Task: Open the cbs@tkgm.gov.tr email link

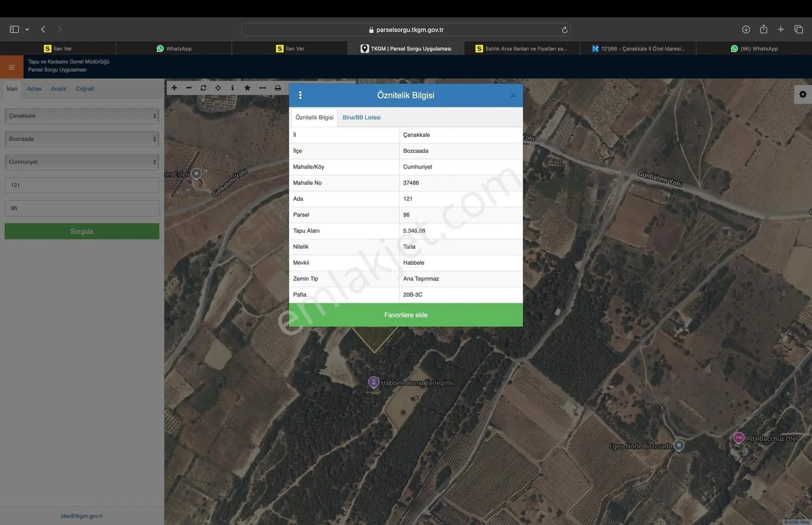Action: (x=82, y=516)
